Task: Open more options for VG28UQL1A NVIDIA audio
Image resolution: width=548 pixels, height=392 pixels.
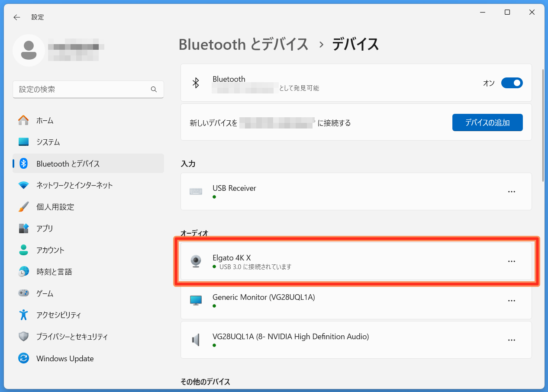Action: [x=512, y=340]
